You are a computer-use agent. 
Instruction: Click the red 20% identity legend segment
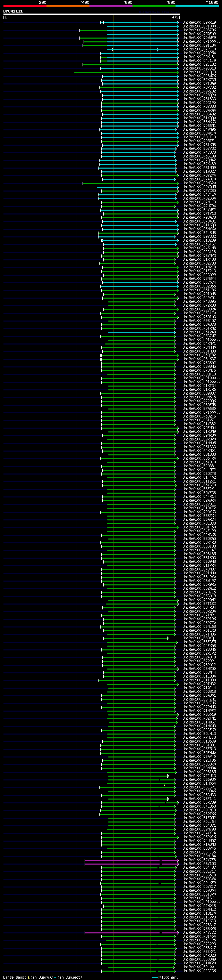point(25,6)
